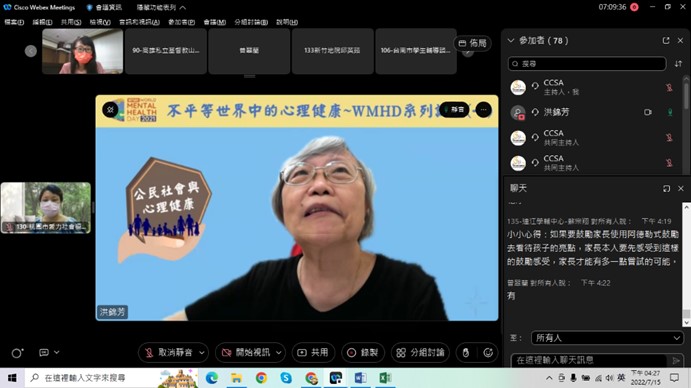This screenshot has width=691, height=388.
Task: Open Excel from taskbar
Action: tap(385, 378)
